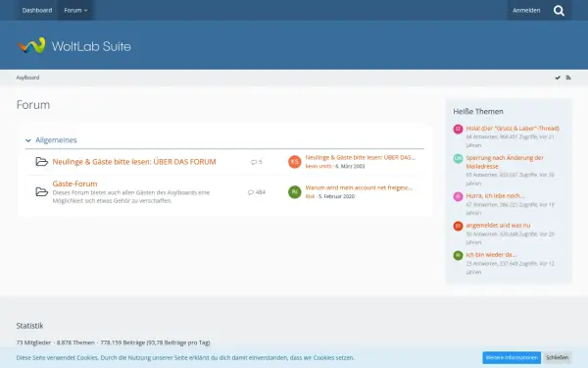Click folder icon beside Gäste-Forum

coord(41,192)
